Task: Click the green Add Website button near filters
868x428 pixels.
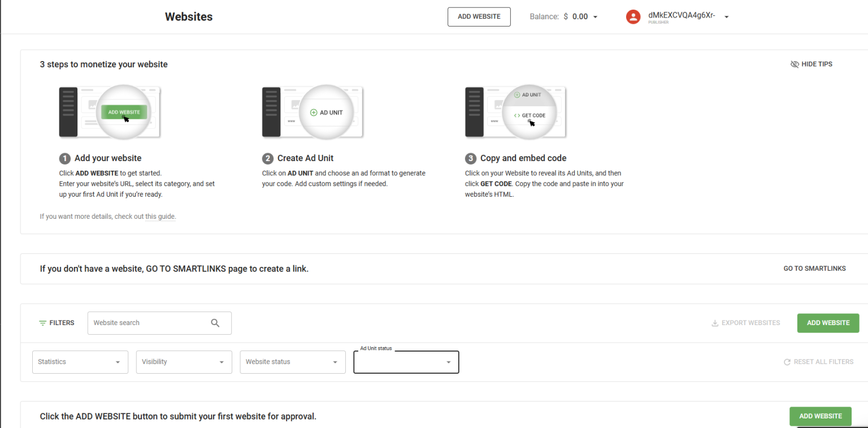Action: (x=828, y=322)
